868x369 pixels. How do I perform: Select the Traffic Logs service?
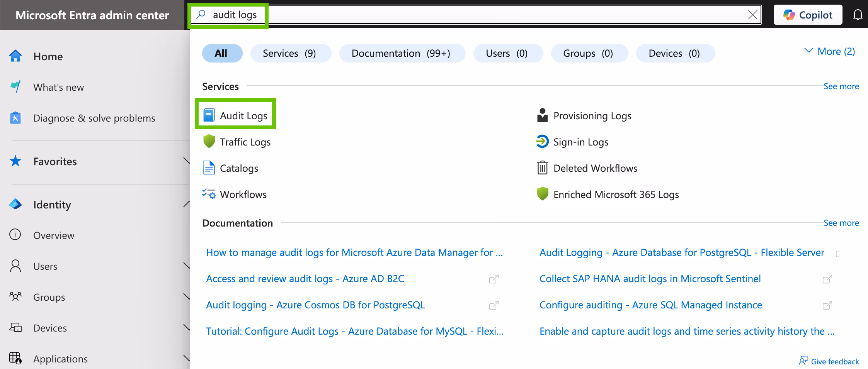point(245,142)
